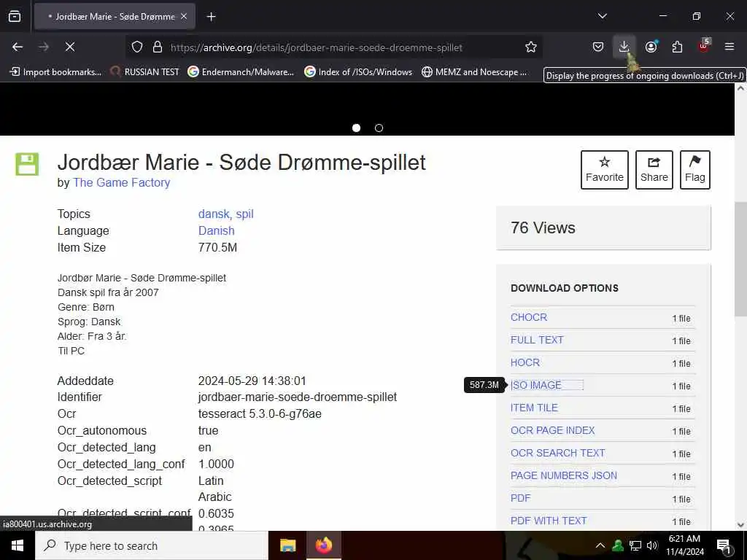The image size is (747, 560).
Task: Click the green user tray icon
Action: pyautogui.click(x=618, y=545)
